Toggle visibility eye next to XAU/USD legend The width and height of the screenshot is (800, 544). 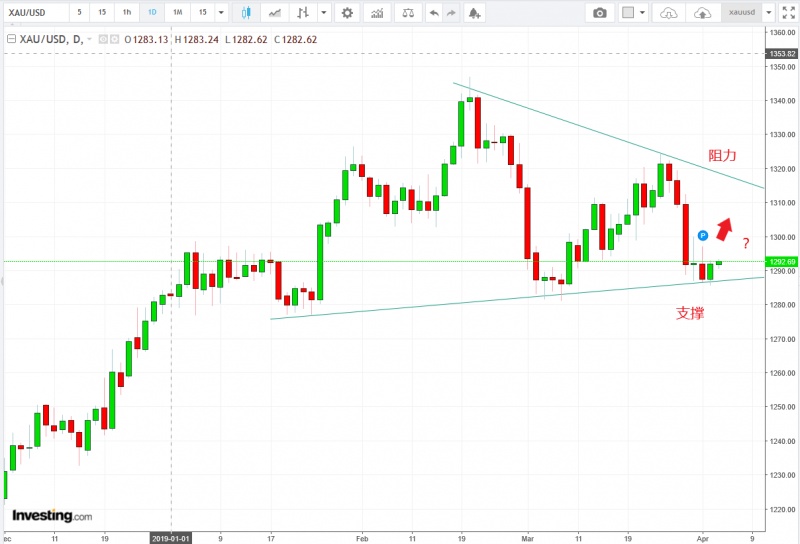coord(101,38)
